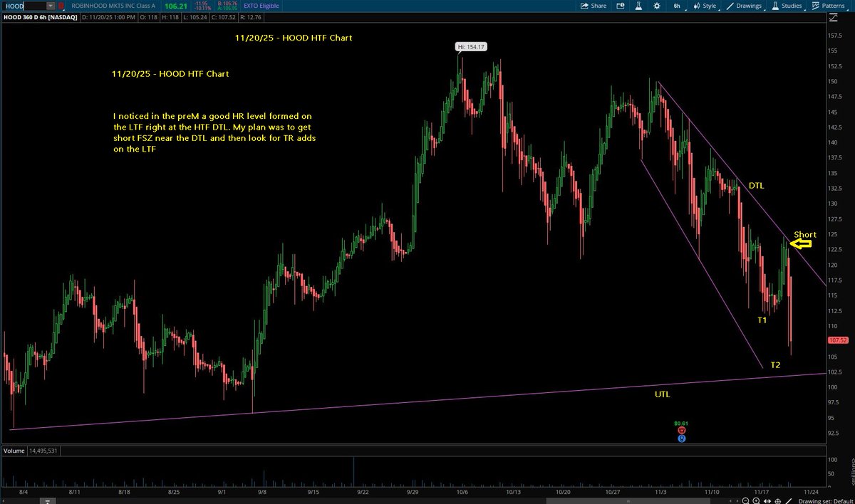Click the 155 level on price axis
The height and width of the screenshot is (504, 855).
(832, 51)
